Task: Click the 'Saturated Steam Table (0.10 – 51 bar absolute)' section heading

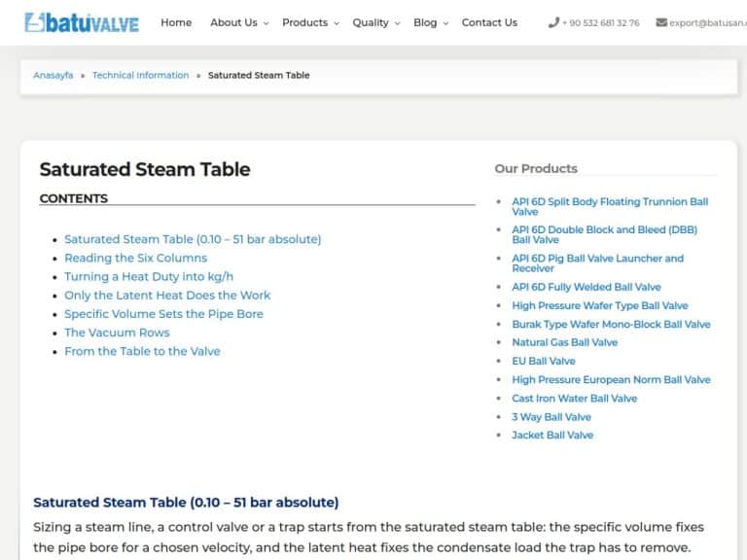Action: [x=186, y=503]
